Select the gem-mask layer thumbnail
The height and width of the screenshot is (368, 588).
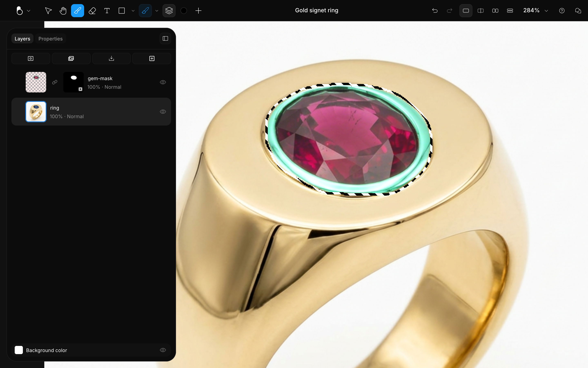(36, 82)
